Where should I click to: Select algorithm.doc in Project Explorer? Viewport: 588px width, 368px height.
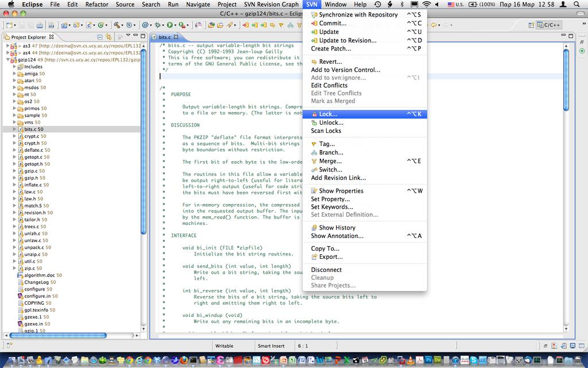(x=40, y=275)
